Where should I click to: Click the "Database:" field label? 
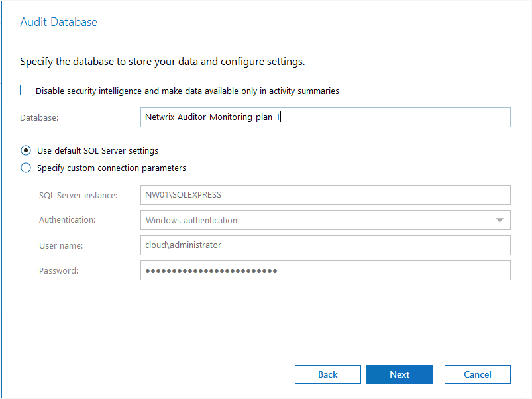(x=39, y=117)
